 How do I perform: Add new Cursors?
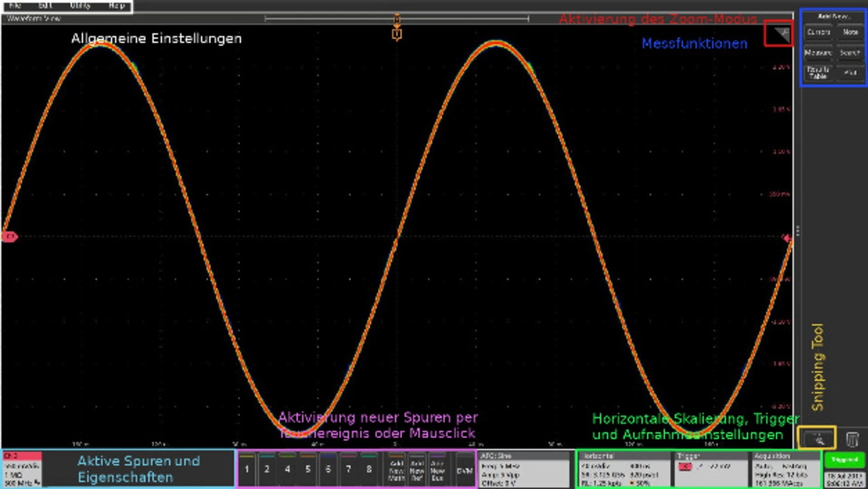click(x=818, y=32)
